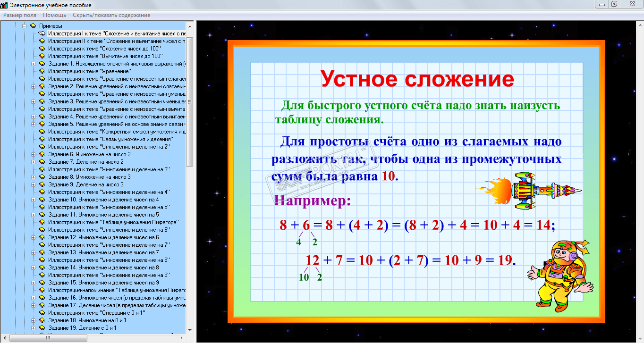Click the contents tree scroll-up arrow
This screenshot has height=343, width=644.
pyautogui.click(x=190, y=26)
